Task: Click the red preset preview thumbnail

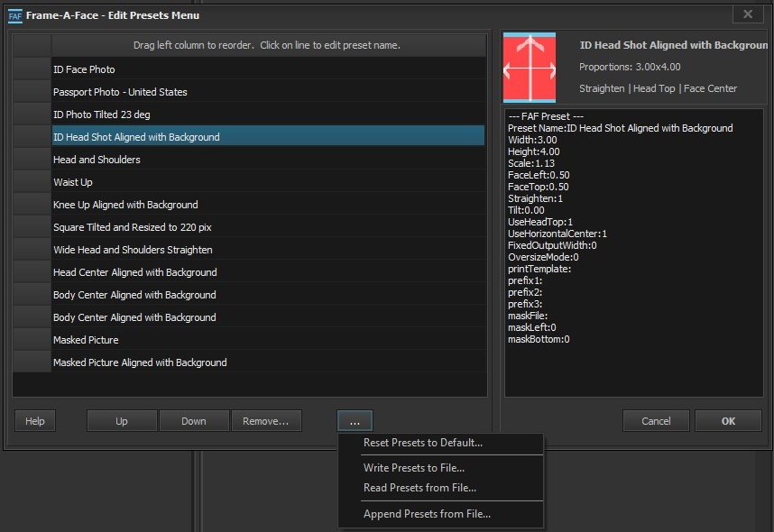Action: (x=528, y=69)
